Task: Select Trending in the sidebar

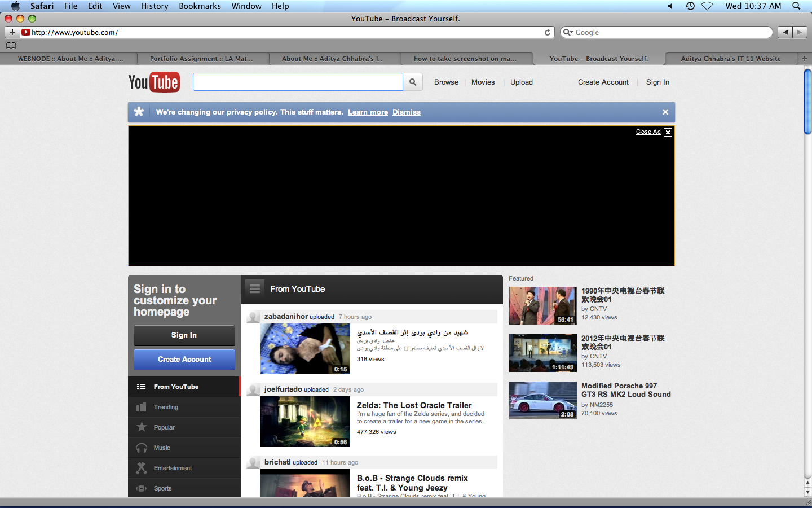Action: 166,407
